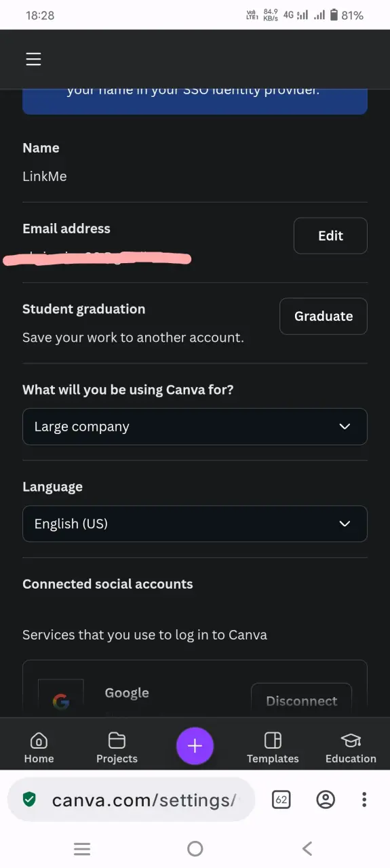Tap the Home icon in bottom bar

click(39, 740)
